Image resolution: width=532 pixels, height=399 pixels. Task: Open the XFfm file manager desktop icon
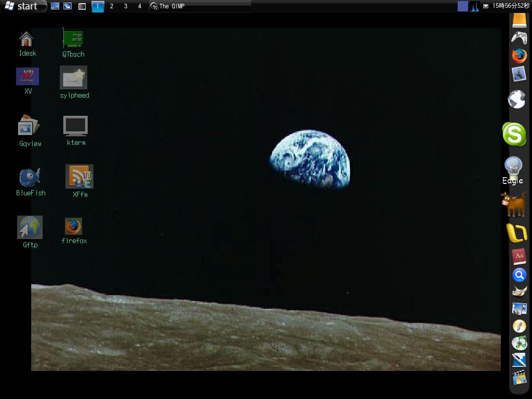(79, 177)
